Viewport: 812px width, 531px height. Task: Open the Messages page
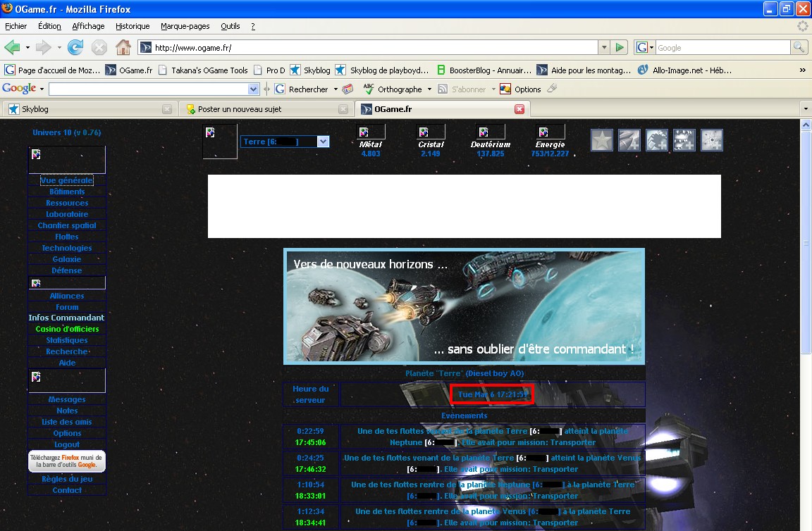pyautogui.click(x=67, y=399)
